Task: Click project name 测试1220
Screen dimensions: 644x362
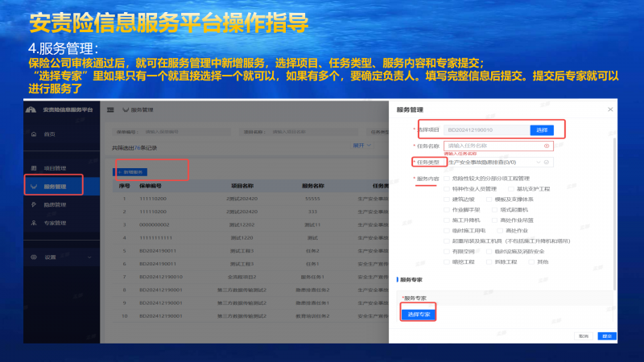Action: coord(242,237)
